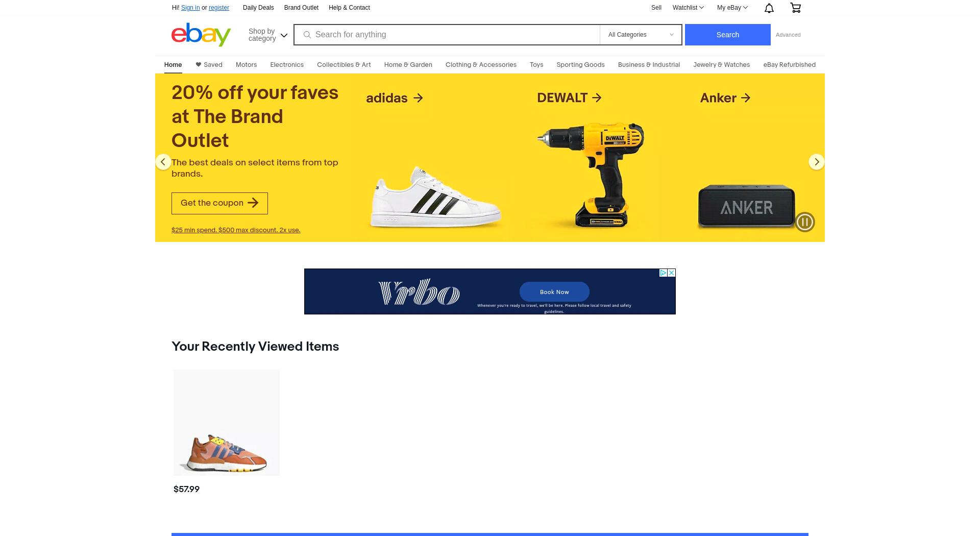Expand the Watchlist dropdown

point(688,8)
